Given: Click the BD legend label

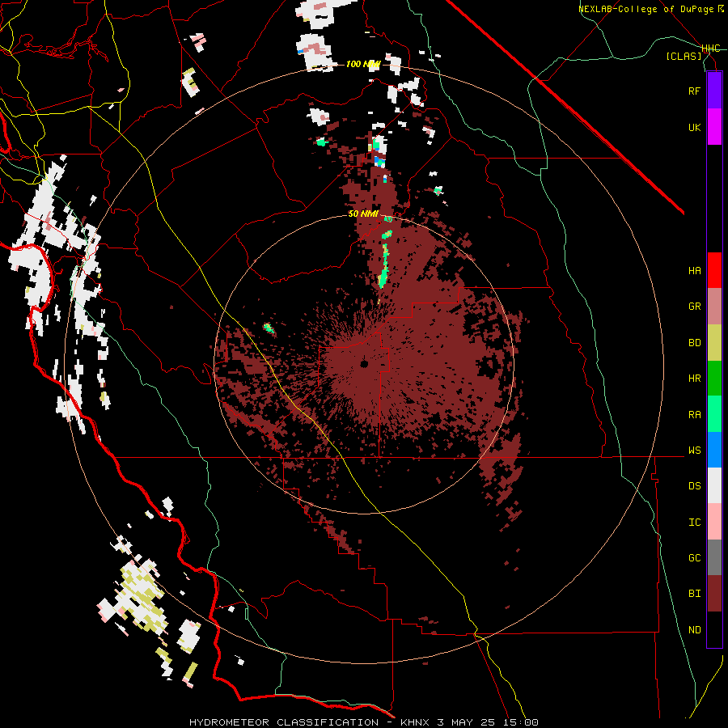Looking at the screenshot, I should [694, 343].
